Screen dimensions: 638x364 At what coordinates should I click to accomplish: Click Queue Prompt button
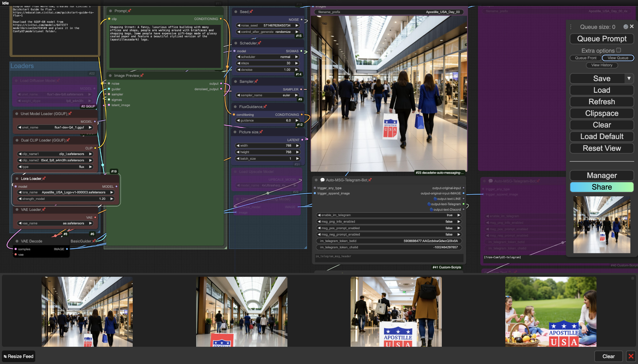(602, 39)
